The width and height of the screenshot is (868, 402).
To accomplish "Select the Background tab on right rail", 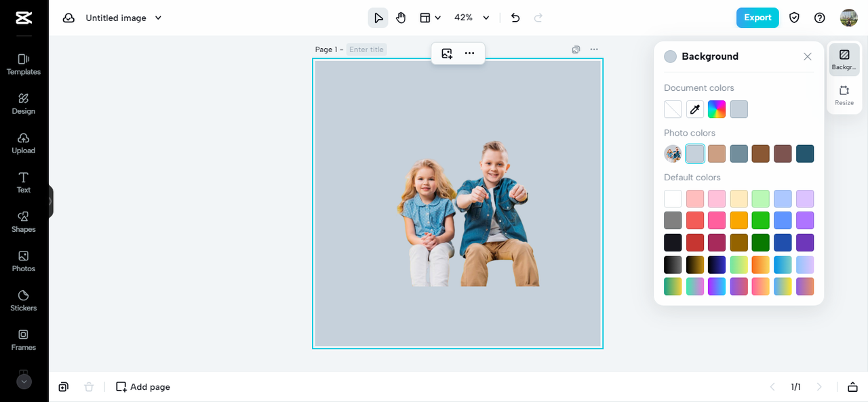I will click(x=844, y=60).
